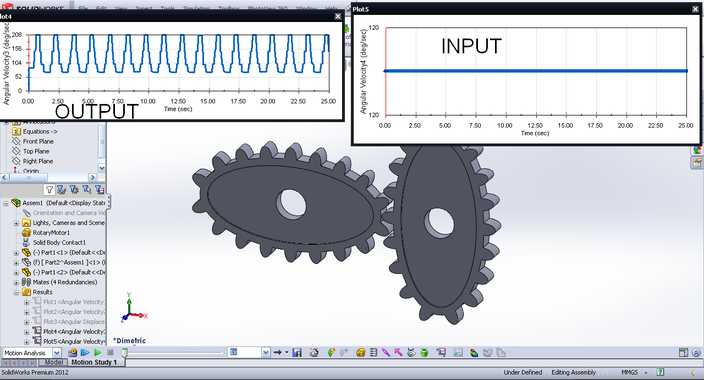Viewport: 704px width, 380px height.
Task: Collapse the Assem1 root node
Action: [x=6, y=203]
